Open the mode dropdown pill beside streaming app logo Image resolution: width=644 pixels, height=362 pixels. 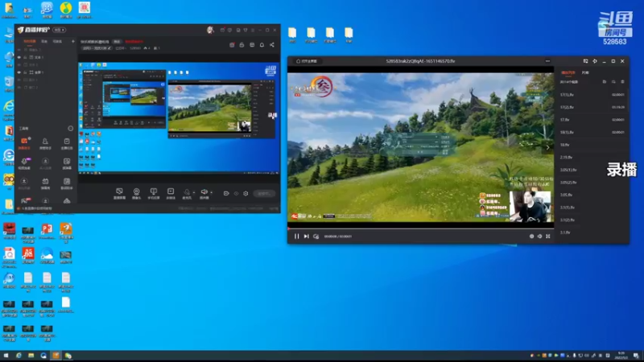(x=60, y=30)
